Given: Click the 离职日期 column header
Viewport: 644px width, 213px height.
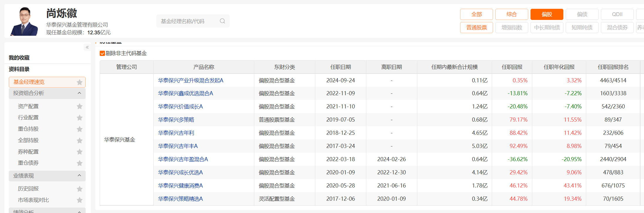Looking at the screenshot, I should 392,67.
